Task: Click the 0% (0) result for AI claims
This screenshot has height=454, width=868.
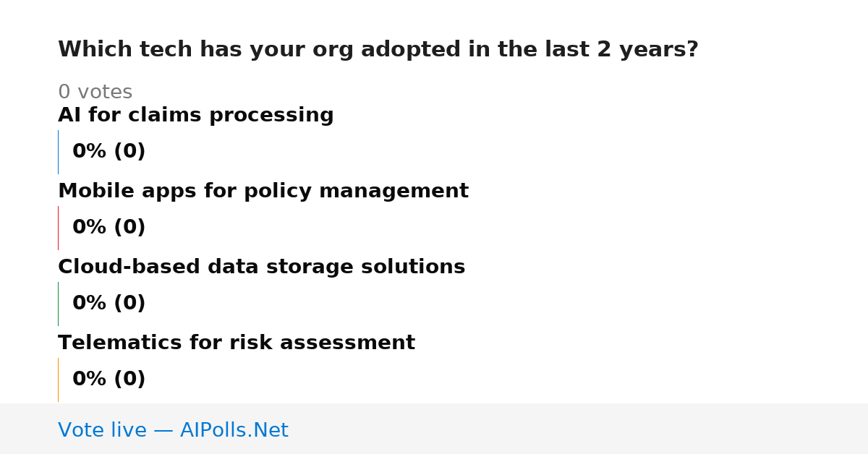Action: (x=109, y=152)
